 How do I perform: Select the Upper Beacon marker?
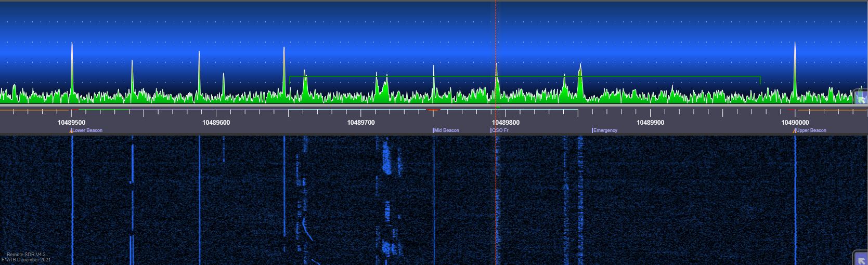coord(811,130)
